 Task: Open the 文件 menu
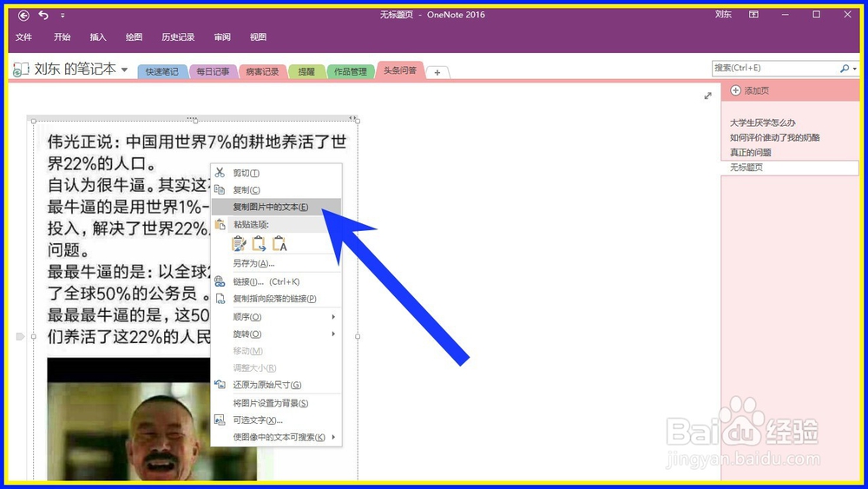click(x=23, y=37)
